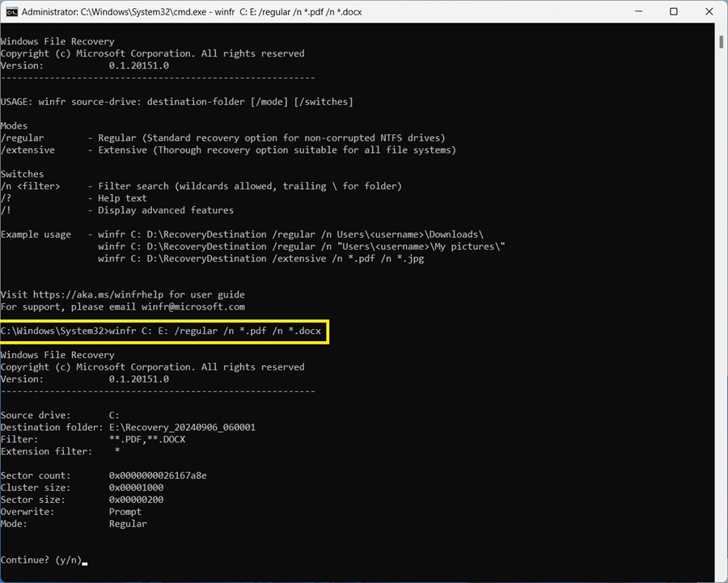The width and height of the screenshot is (728, 583).
Task: Maximize the Command Prompt window
Action: coord(673,12)
